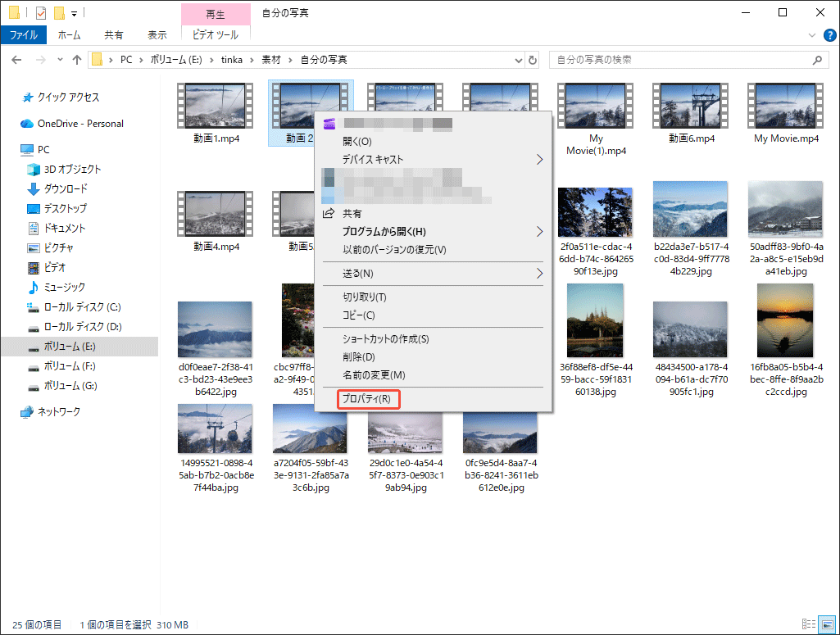This screenshot has height=635, width=840.
Task: Switch to large icons view icon
Action: coord(829,624)
